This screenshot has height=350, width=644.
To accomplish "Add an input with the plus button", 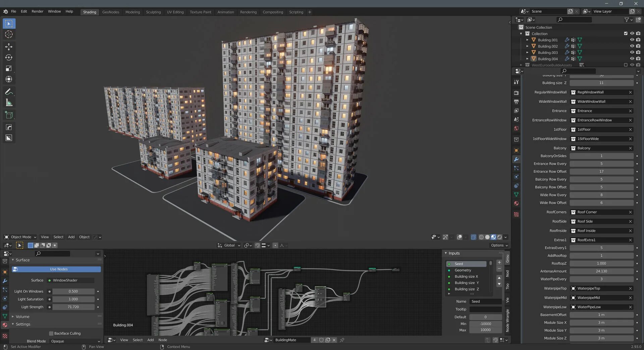I will tap(499, 262).
